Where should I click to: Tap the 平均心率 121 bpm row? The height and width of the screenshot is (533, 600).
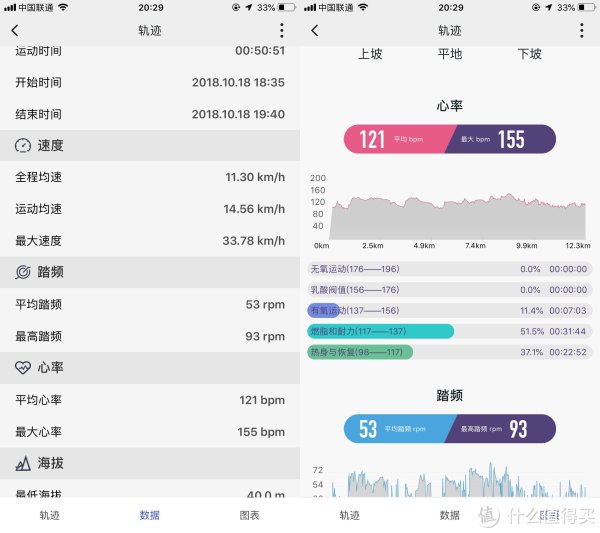pyautogui.click(x=150, y=400)
